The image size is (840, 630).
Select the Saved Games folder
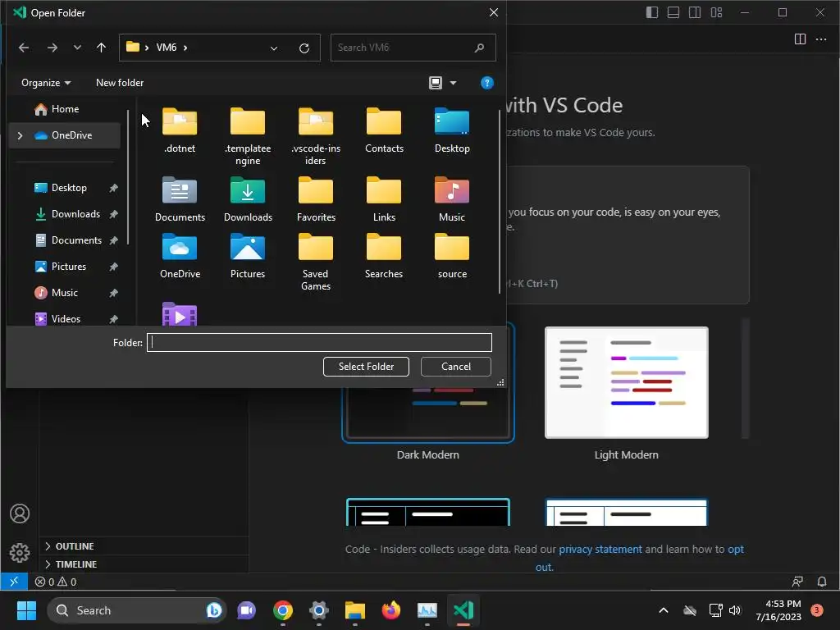point(316,262)
